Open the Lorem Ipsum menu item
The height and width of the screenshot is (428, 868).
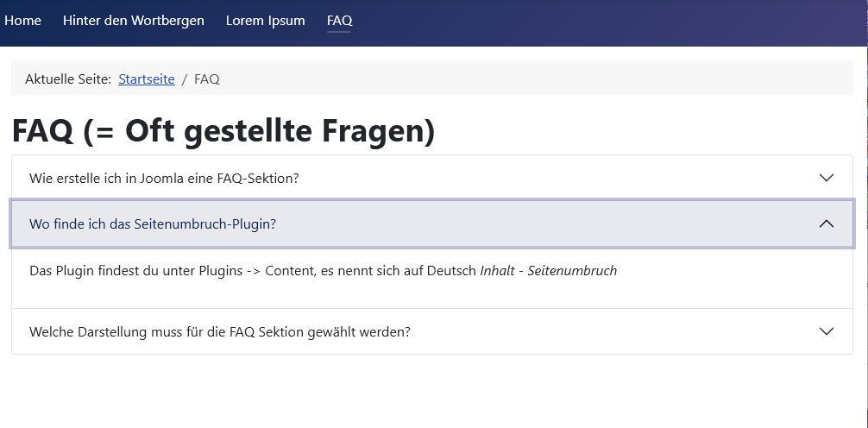(x=265, y=21)
